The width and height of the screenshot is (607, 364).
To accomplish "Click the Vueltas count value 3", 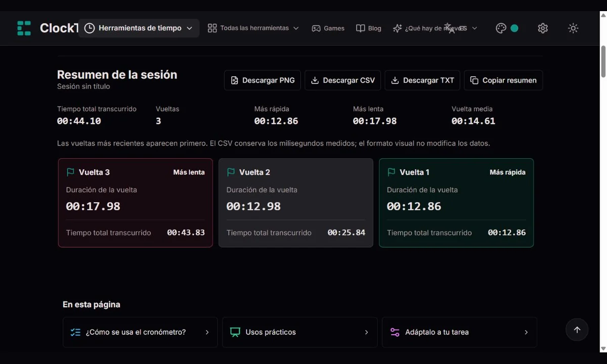I will tap(158, 121).
